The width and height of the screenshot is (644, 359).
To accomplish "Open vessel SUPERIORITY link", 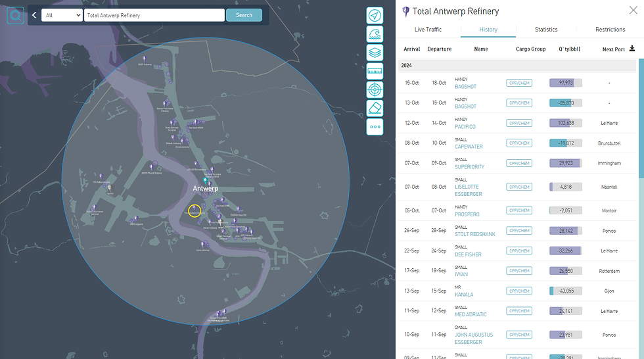I will pyautogui.click(x=469, y=167).
